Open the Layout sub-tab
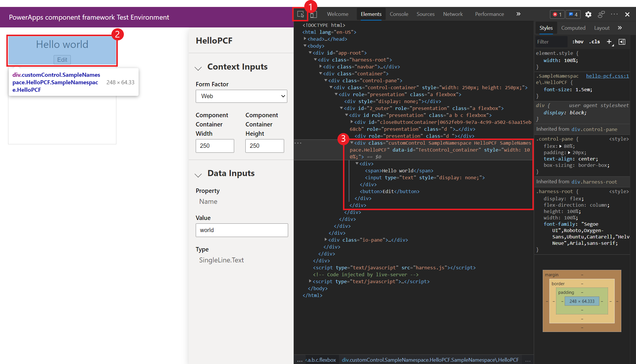Viewport: 636px width, 364px height. (x=602, y=28)
